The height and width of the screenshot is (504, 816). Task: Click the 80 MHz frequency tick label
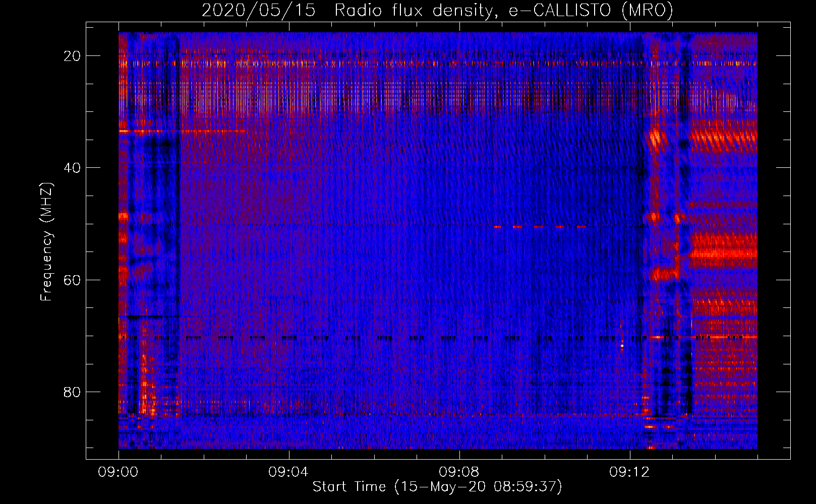tap(72, 392)
